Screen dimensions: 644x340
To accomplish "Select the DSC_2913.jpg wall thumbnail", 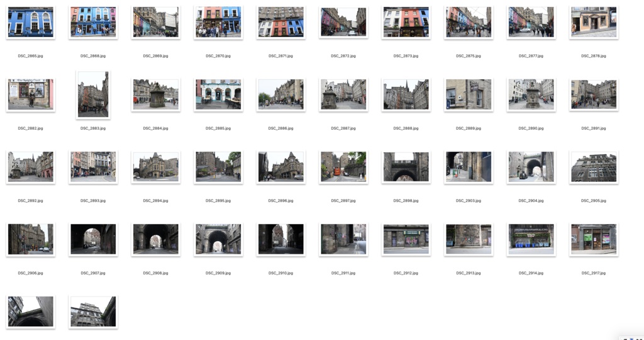I will [469, 239].
